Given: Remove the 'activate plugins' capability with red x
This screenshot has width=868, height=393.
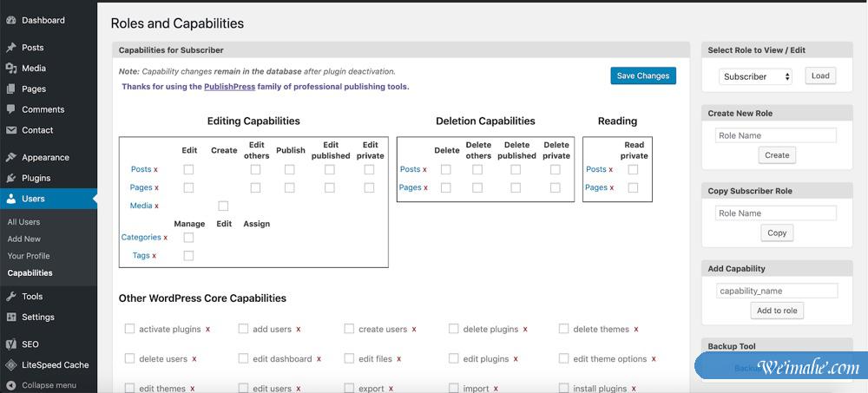Looking at the screenshot, I should [208, 330].
